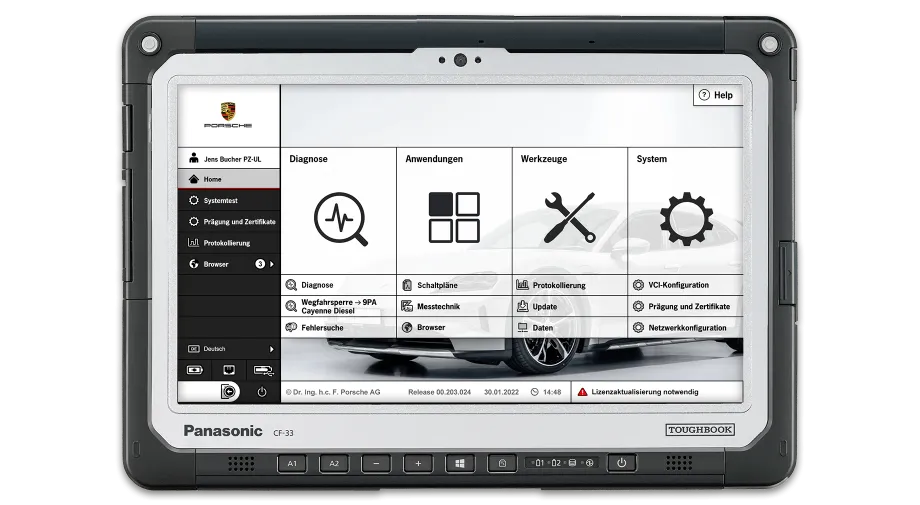Open Protokollierung in the sidebar

coord(229,243)
